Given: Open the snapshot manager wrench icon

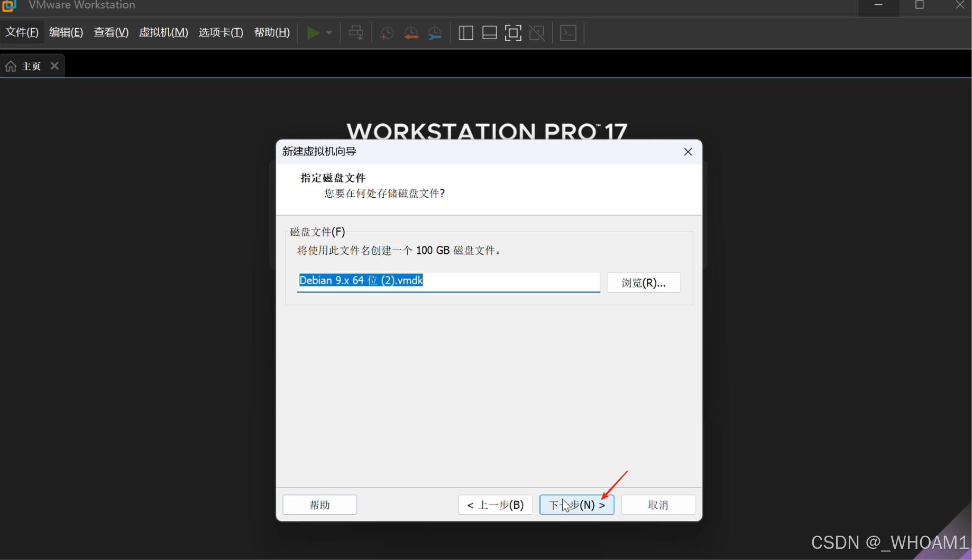Looking at the screenshot, I should click(x=435, y=33).
